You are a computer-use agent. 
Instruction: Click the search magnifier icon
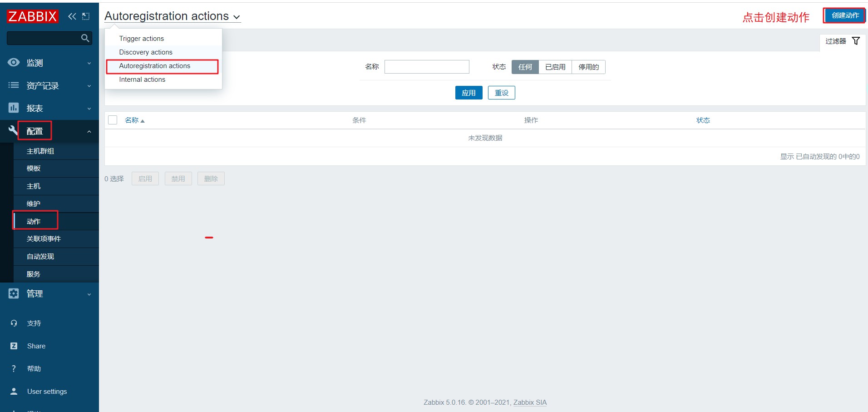[85, 38]
